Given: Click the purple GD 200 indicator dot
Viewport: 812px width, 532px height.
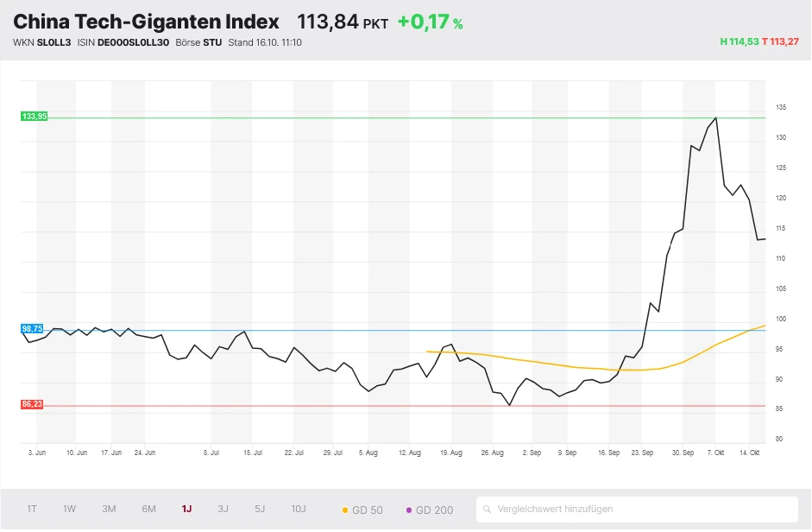Looking at the screenshot, I should tap(408, 510).
